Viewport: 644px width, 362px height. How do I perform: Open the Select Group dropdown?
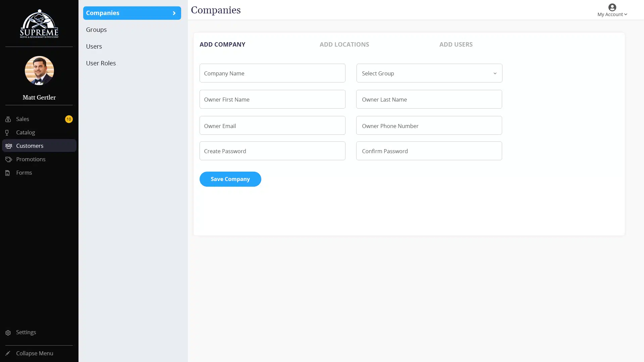(x=429, y=73)
